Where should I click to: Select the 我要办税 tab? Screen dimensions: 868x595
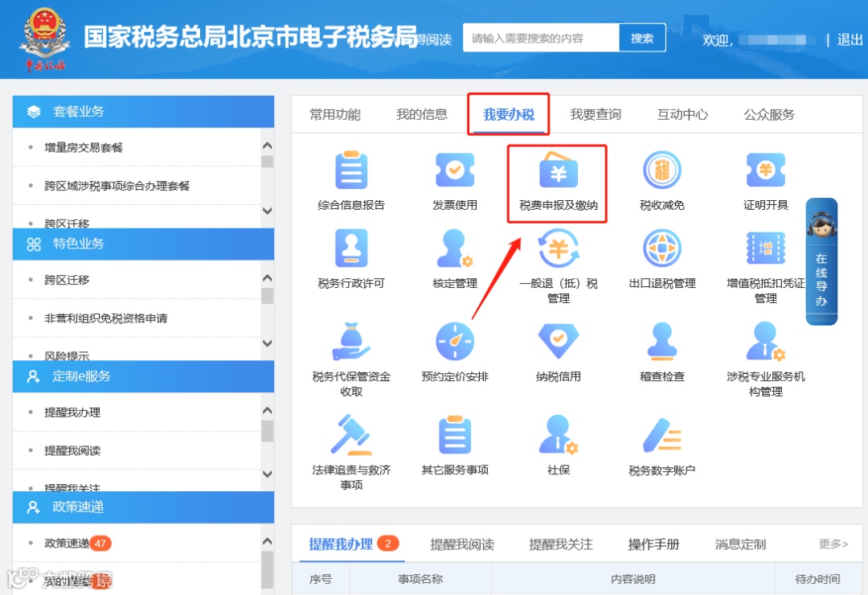pos(508,115)
